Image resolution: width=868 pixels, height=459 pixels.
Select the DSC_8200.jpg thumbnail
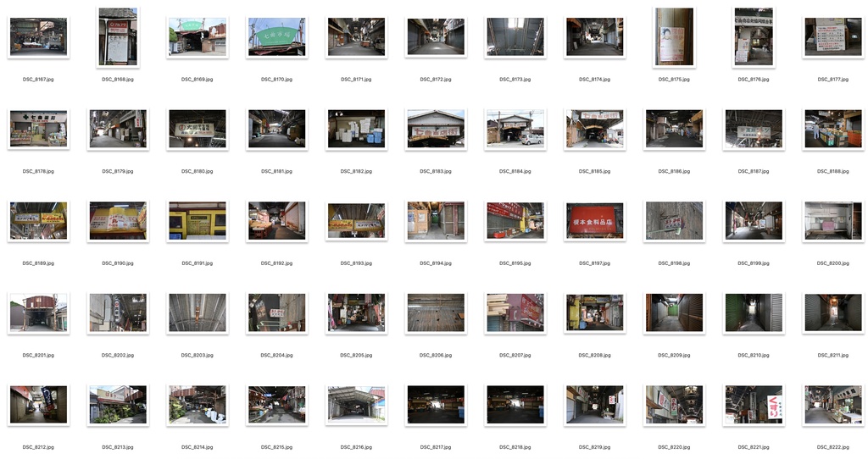pos(833,221)
